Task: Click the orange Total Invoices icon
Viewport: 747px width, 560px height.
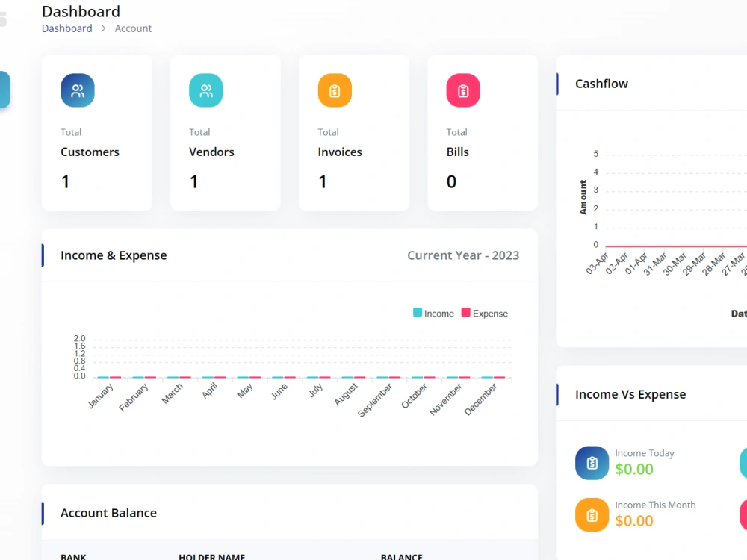Action: click(335, 90)
